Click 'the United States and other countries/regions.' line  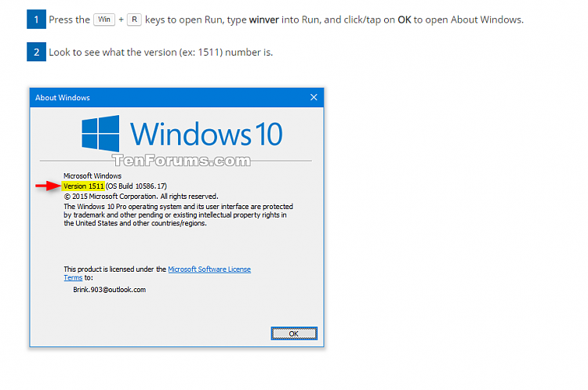135,223
